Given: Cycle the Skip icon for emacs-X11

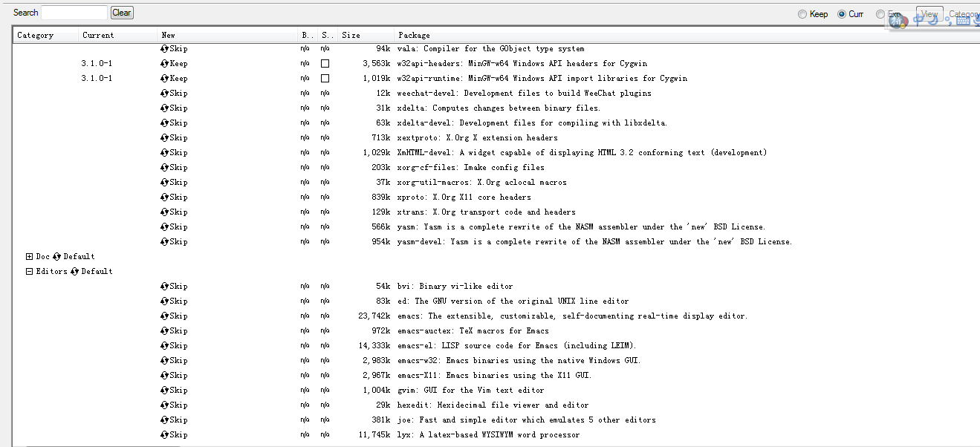Looking at the screenshot, I should pos(164,376).
